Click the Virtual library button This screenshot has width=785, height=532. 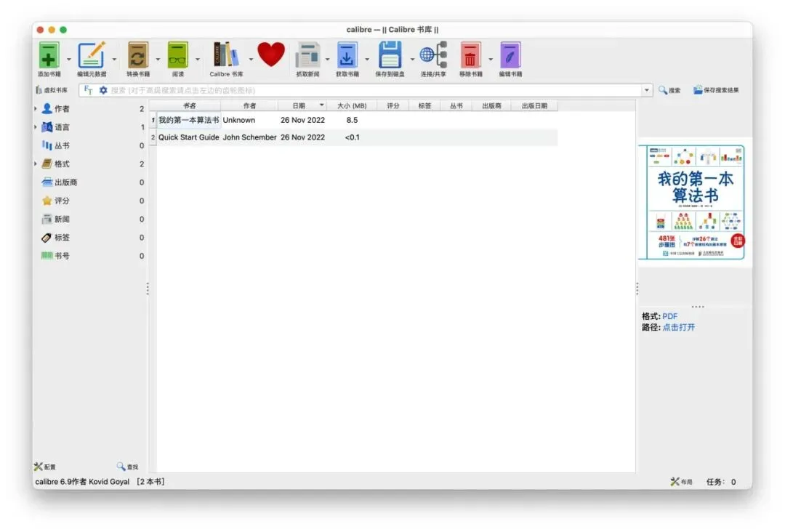(52, 90)
